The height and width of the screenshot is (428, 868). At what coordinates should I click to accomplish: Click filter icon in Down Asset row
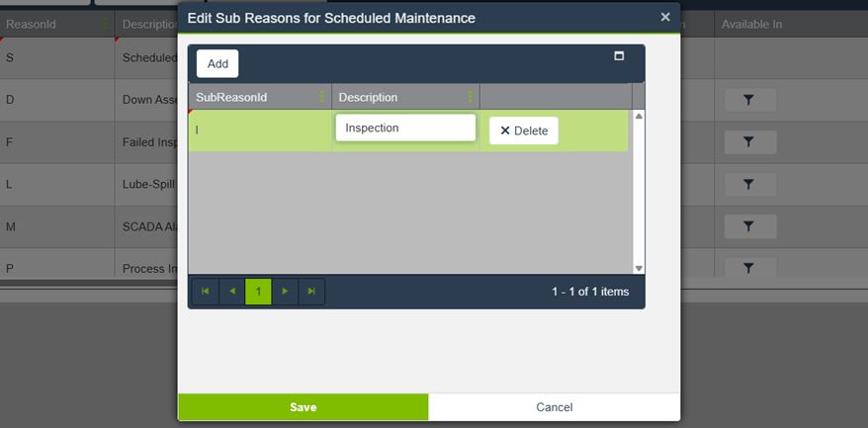point(749,100)
